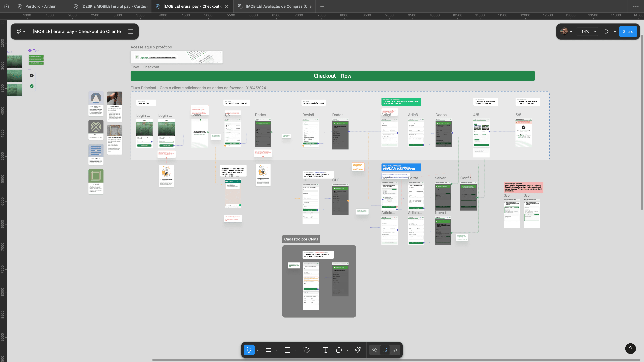
Task: Toggle the sidebar panel icon
Action: [x=130, y=32]
